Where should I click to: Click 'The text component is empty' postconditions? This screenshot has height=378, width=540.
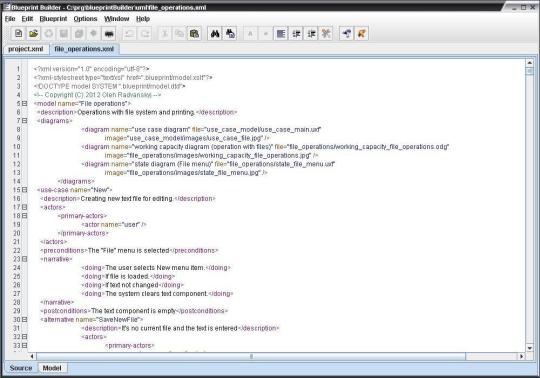click(134, 311)
